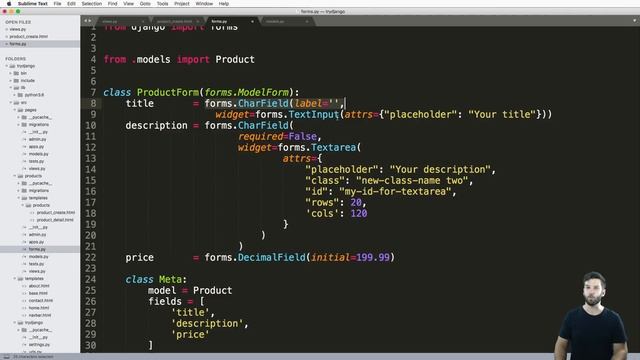640x360 pixels.
Task: Open the Goto menu
Action: click(x=145, y=4)
